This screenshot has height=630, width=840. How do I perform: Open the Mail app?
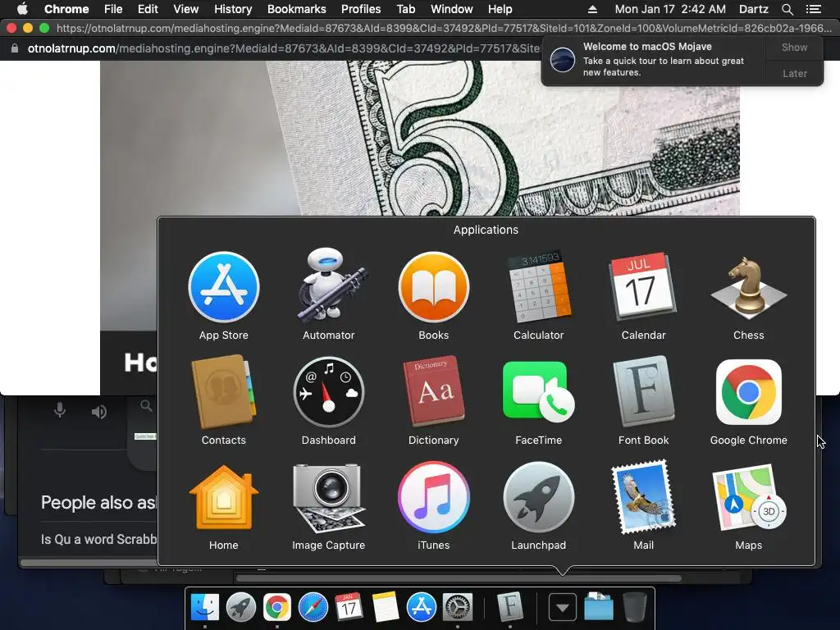pyautogui.click(x=643, y=498)
